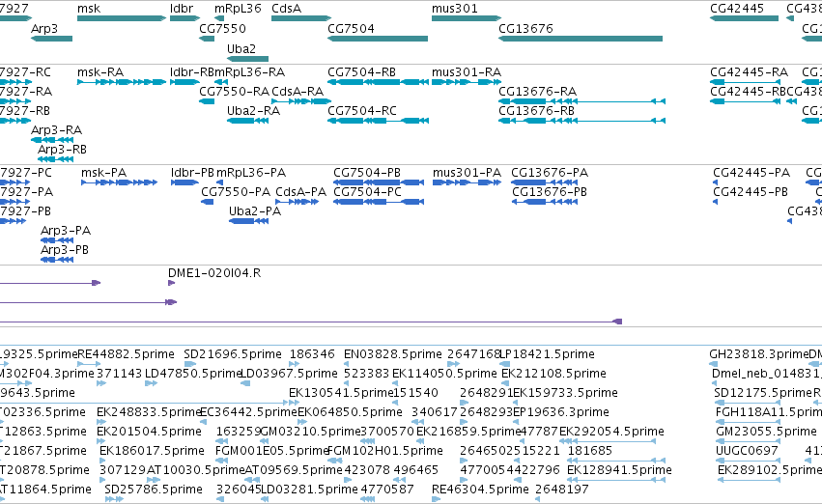Open protein Arp3-PB
Image resolution: width=822 pixels, height=504 pixels.
[x=65, y=250]
